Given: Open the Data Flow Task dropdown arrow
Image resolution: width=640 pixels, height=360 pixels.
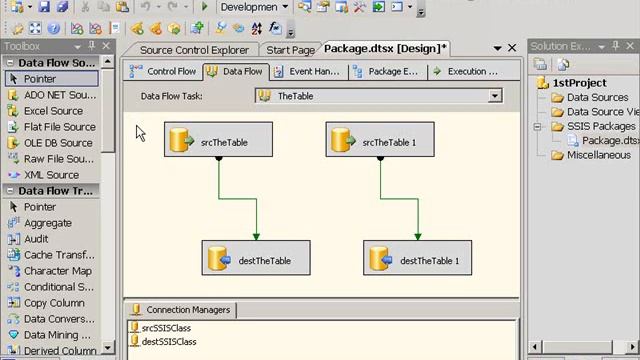Looking at the screenshot, I should click(495, 96).
